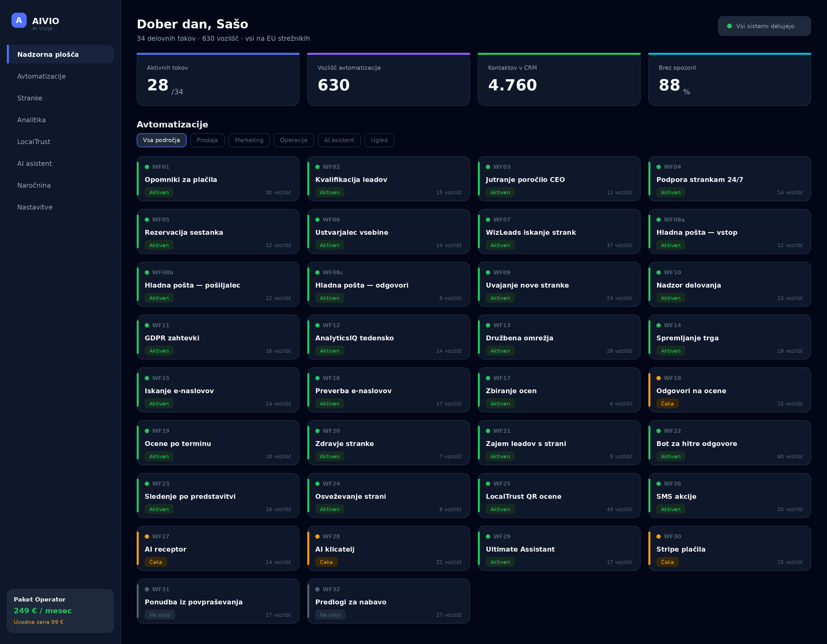Open the Aktivnih tokov stat card
Screen dimensions: 827x644
(x=218, y=79)
